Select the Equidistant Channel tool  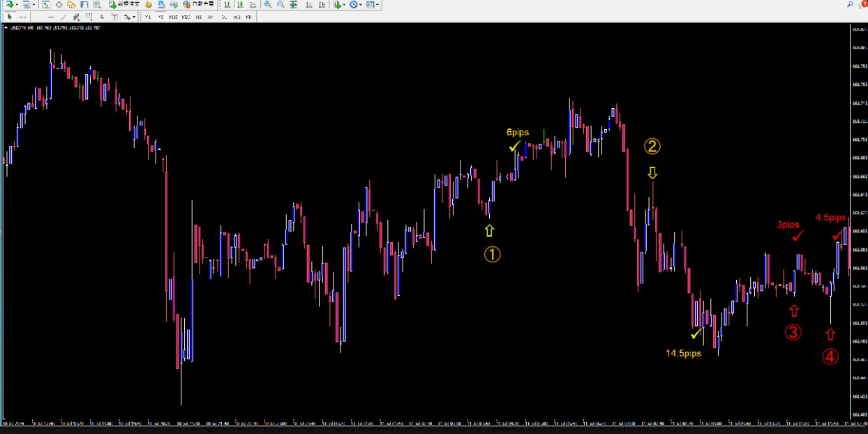pos(76,17)
